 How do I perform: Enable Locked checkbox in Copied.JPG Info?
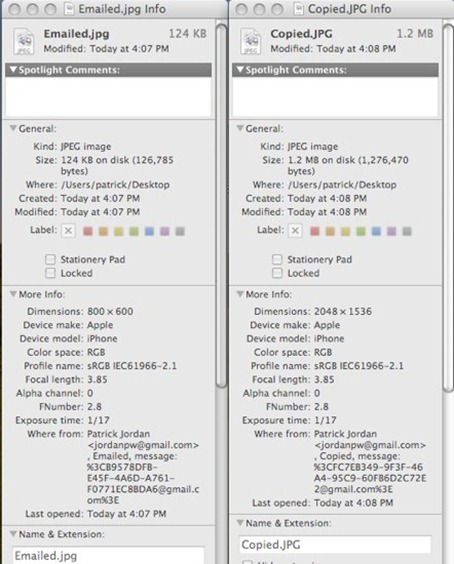pos(277,273)
